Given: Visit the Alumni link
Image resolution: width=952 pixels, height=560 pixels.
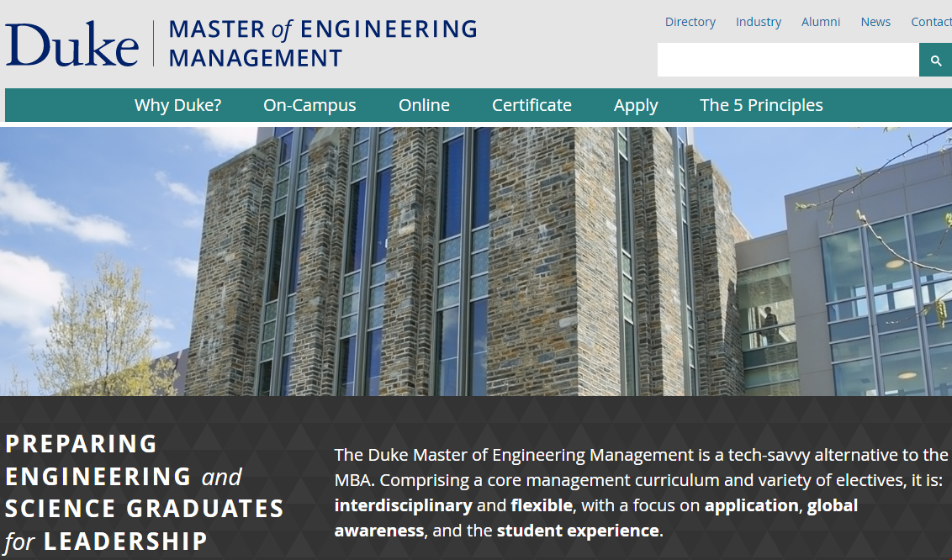Looking at the screenshot, I should coord(821,22).
